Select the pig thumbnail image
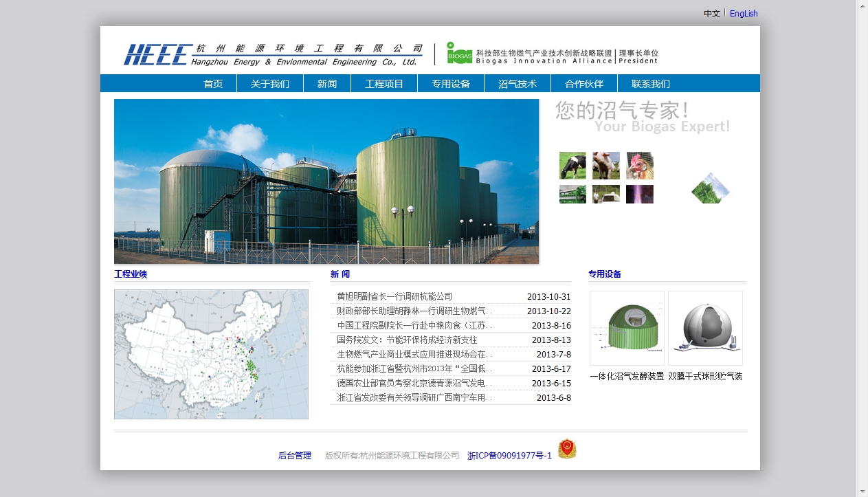868x497 pixels. 605,166
